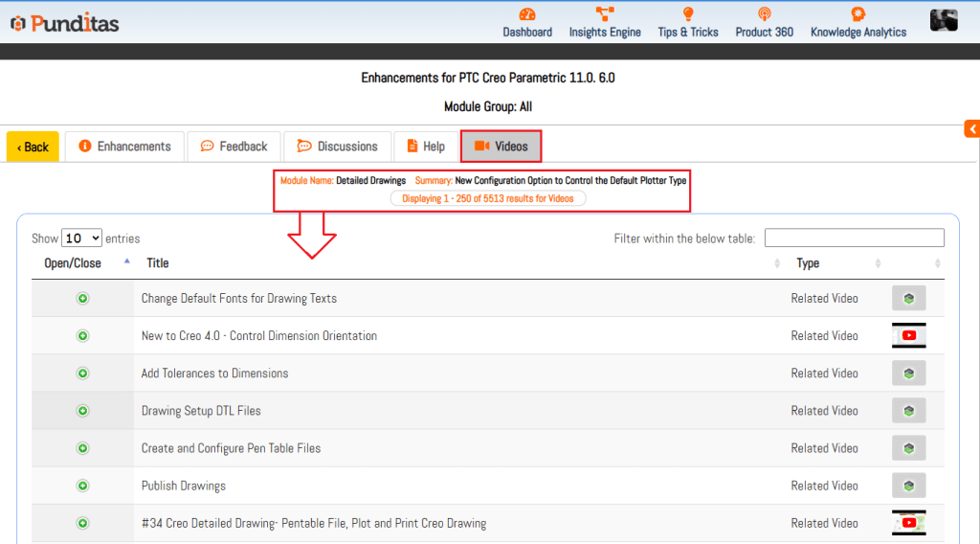Image resolution: width=980 pixels, height=544 pixels.
Task: Expand the Add Tolerances to Dimensions row
Action: click(82, 374)
